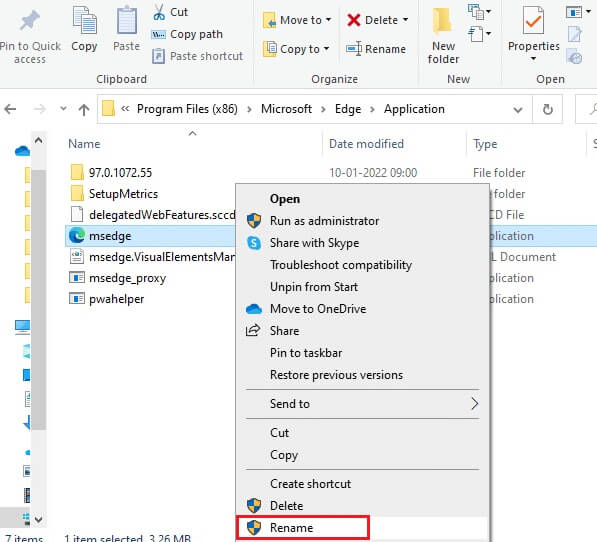Go back with the Back arrow

pos(10,110)
